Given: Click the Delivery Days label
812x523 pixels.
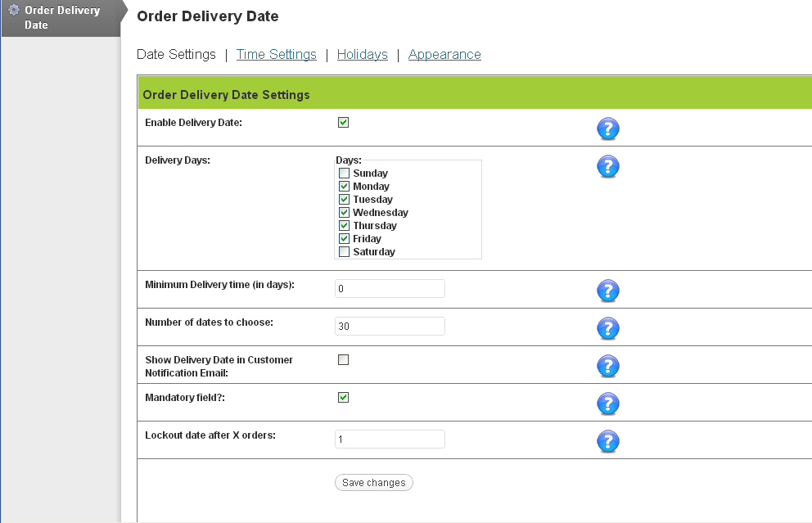Looking at the screenshot, I should pyautogui.click(x=178, y=160).
